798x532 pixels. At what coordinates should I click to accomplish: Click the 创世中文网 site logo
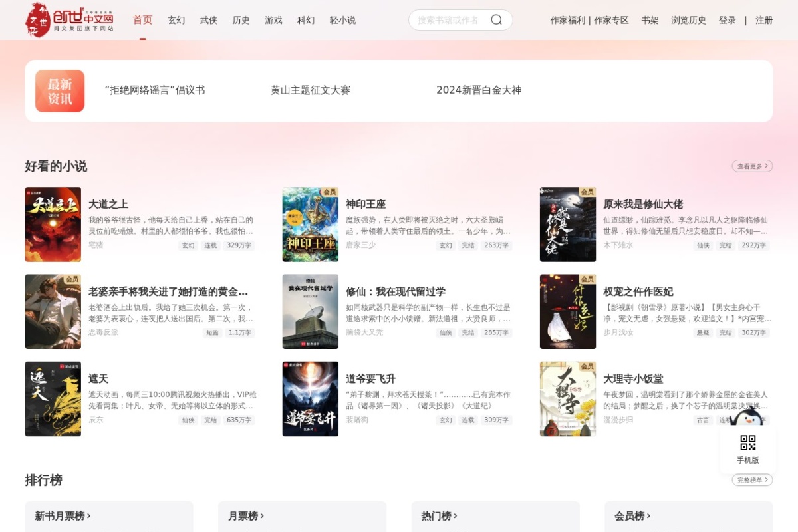69,20
